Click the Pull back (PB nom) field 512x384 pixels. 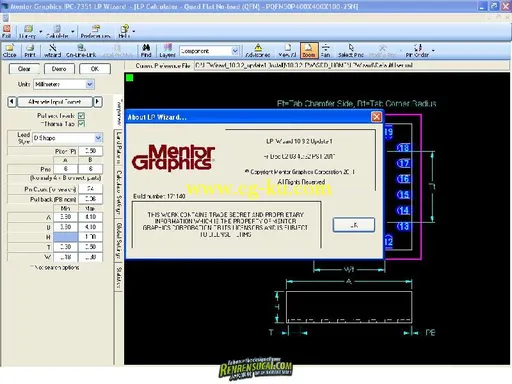click(x=90, y=199)
